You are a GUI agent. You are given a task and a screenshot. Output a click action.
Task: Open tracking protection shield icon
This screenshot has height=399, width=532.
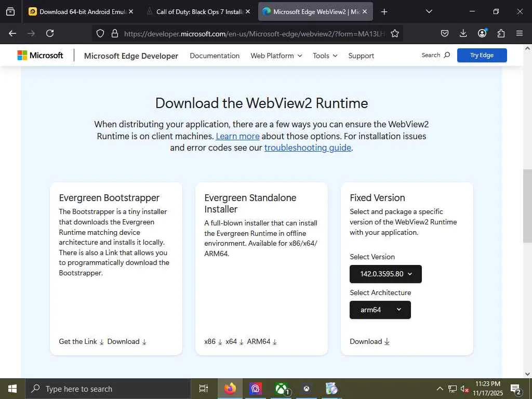tap(100, 33)
